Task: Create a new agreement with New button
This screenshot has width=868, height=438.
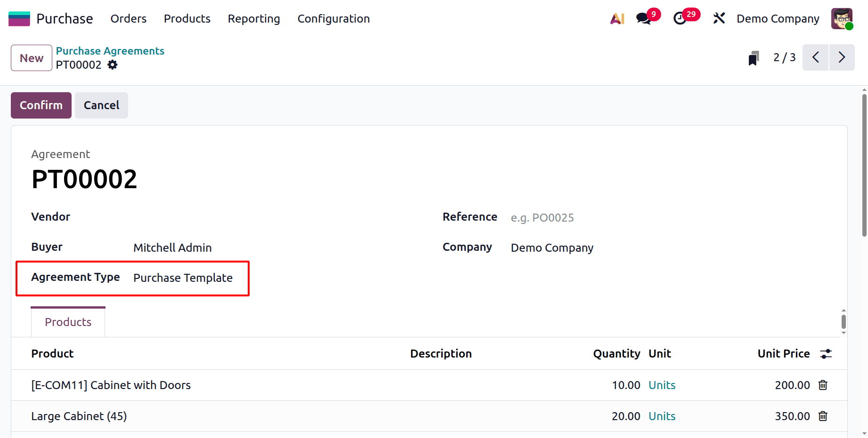Action: point(31,57)
